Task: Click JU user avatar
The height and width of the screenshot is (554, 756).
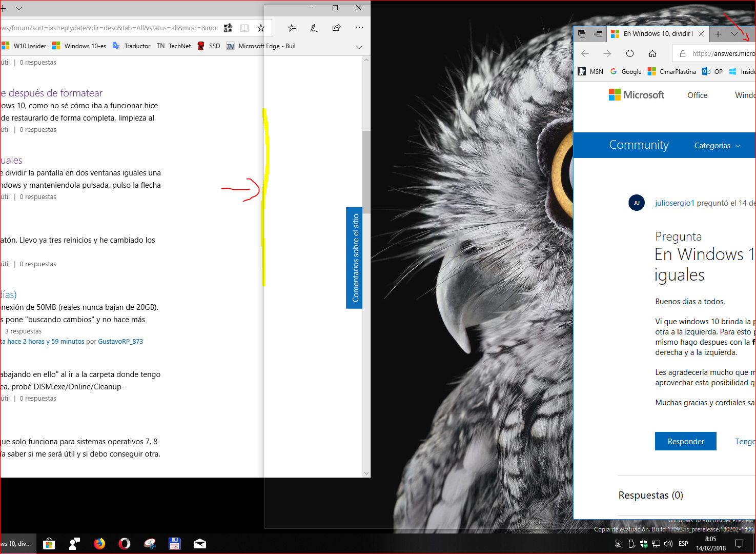Action: pyautogui.click(x=637, y=203)
